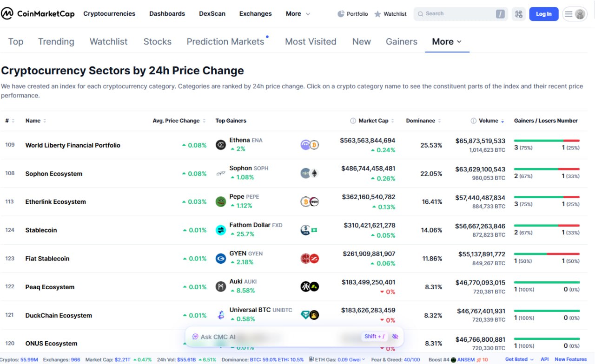
Task: Click the Exchanges 966 count in footer
Action: [62, 359]
